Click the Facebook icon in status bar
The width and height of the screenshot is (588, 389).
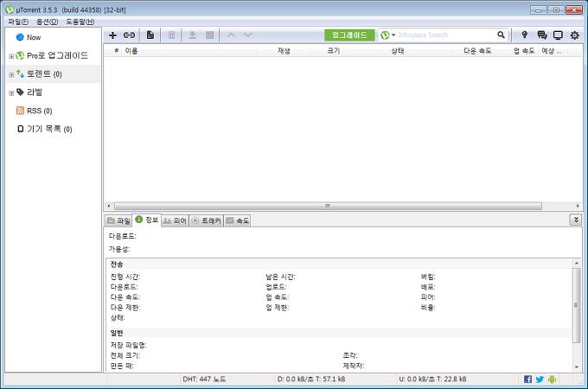tap(527, 379)
